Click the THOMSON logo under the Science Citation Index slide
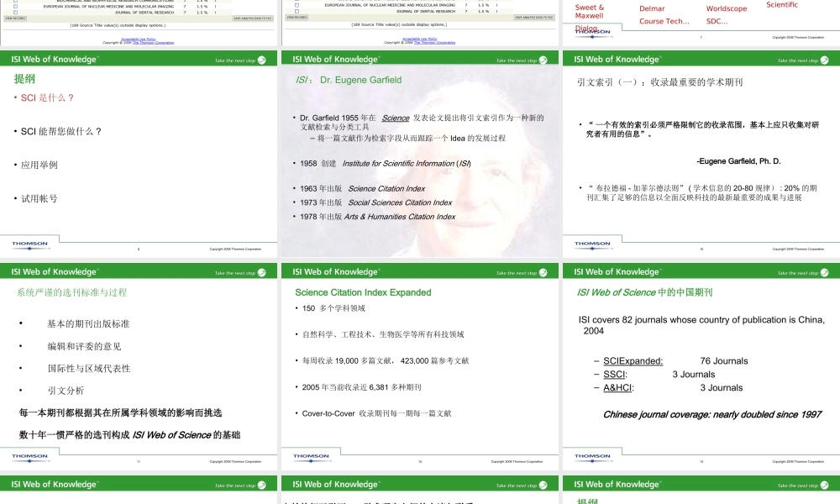840x504 pixels. (311, 456)
